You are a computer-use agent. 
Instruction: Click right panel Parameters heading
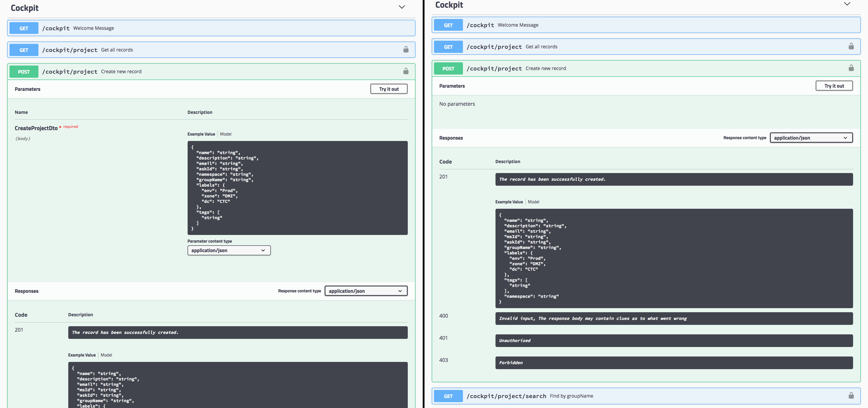[452, 86]
